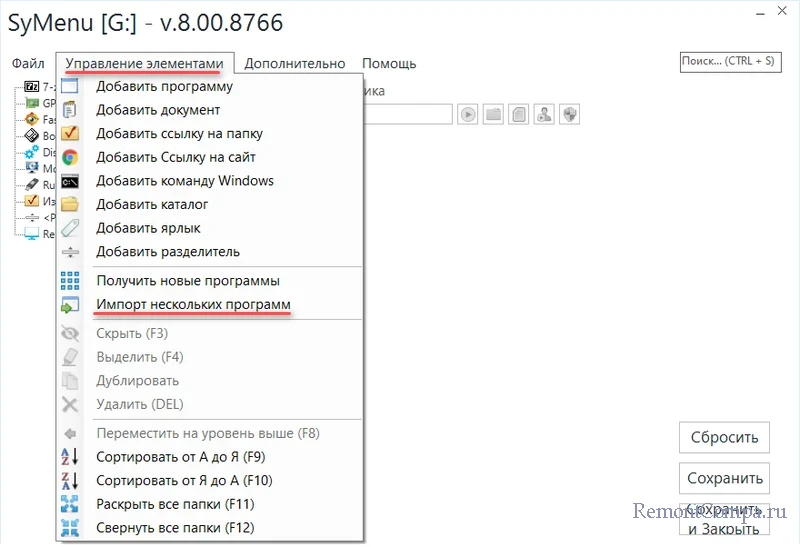Open the Помощь menu

coord(389,64)
